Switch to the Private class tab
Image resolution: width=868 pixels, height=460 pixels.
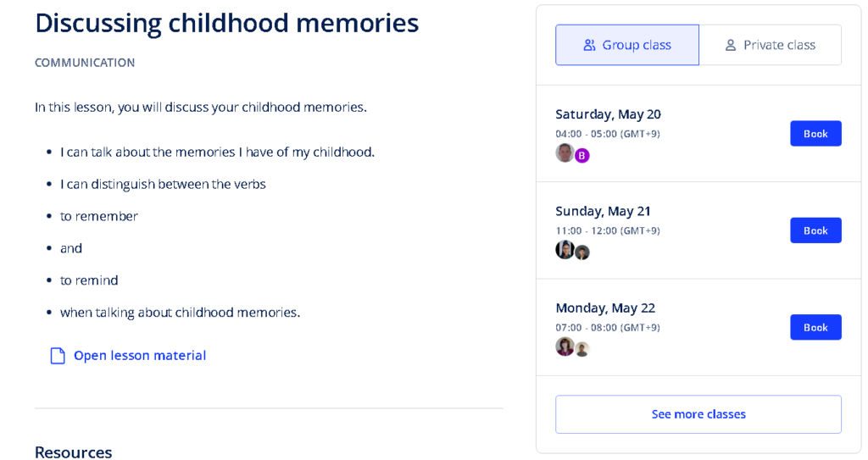(770, 45)
